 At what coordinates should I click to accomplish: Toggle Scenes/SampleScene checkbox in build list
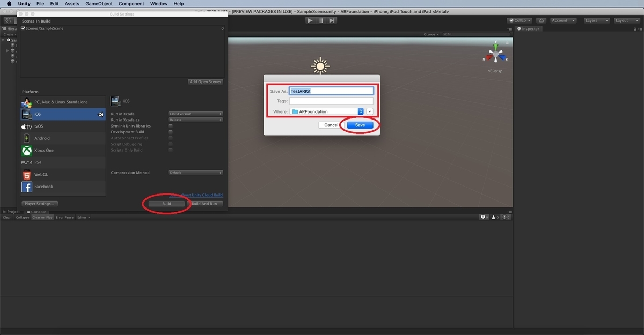click(23, 28)
